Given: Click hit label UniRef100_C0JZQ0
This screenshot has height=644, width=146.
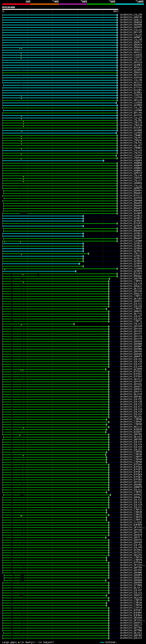Looking at the screenshot, I should (131, 522).
